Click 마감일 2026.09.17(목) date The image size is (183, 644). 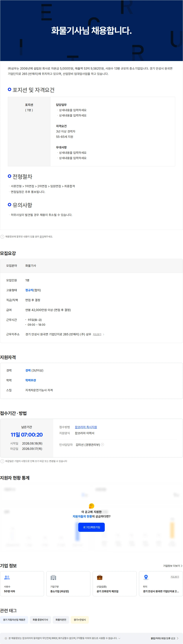(32, 449)
